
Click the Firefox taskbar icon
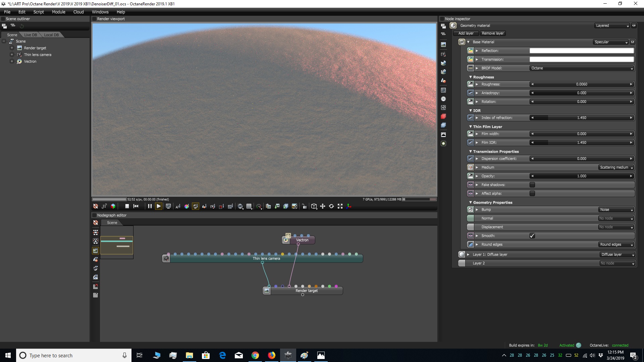(271, 355)
